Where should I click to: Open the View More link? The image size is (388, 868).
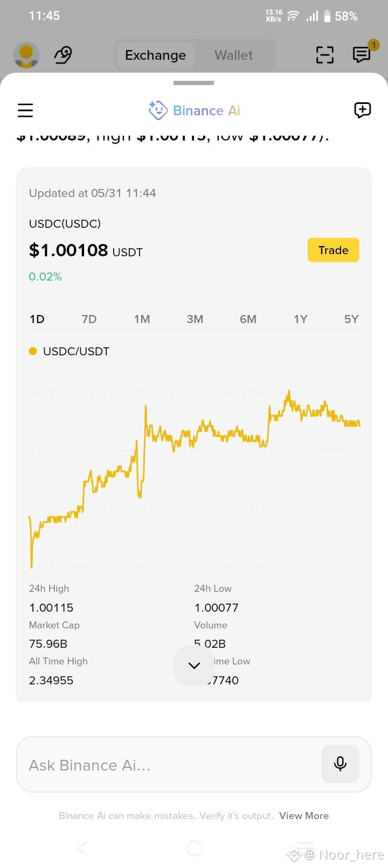tap(304, 816)
